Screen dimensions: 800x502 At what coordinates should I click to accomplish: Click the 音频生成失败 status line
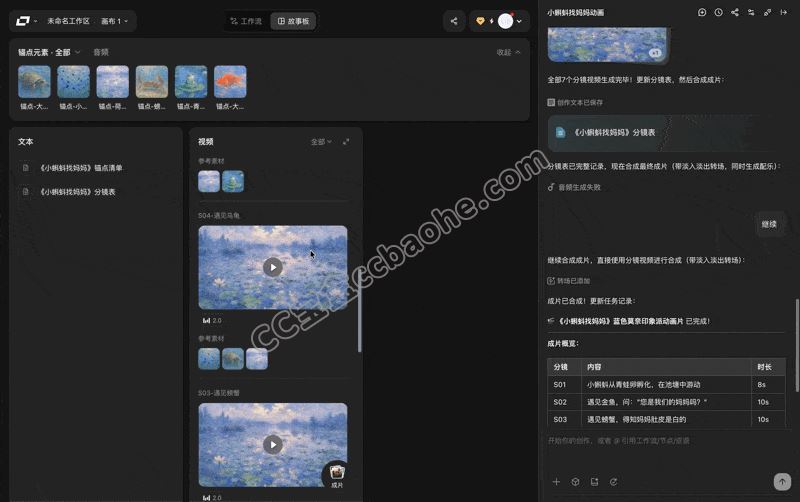click(574, 187)
